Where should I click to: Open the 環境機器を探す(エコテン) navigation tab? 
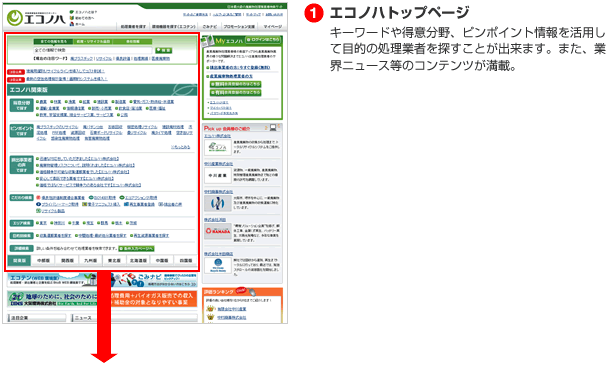(174, 27)
